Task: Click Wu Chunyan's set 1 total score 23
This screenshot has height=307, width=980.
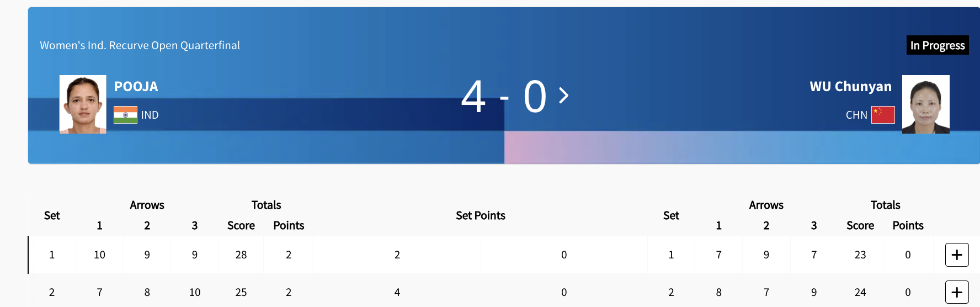Action: (x=860, y=255)
